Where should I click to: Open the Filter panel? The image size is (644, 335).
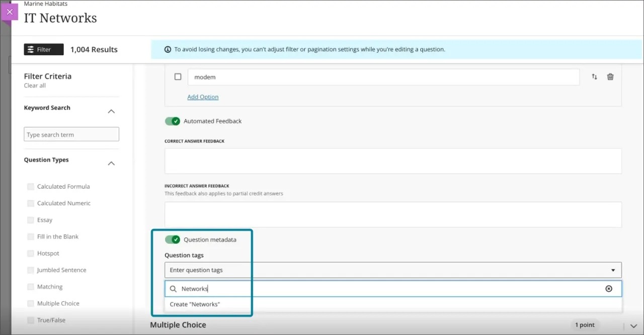[x=43, y=49]
